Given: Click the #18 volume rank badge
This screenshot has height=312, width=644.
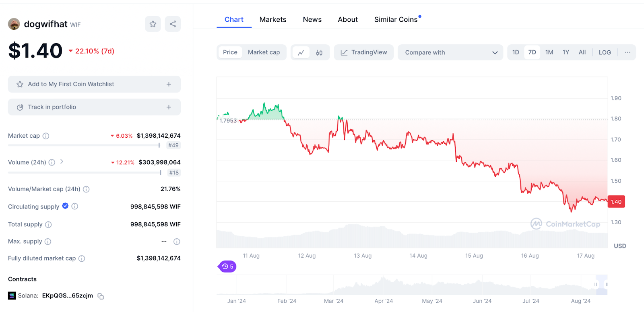Looking at the screenshot, I should coord(174,173).
